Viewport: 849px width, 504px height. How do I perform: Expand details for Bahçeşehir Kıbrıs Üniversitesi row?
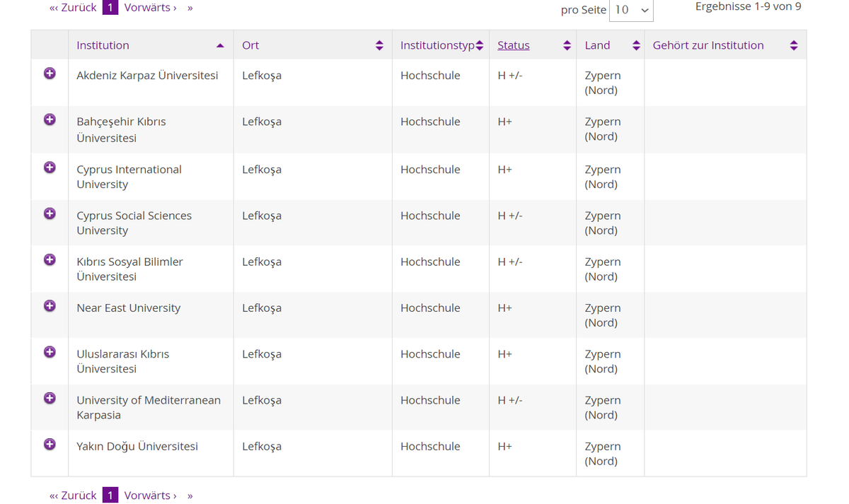click(x=50, y=119)
